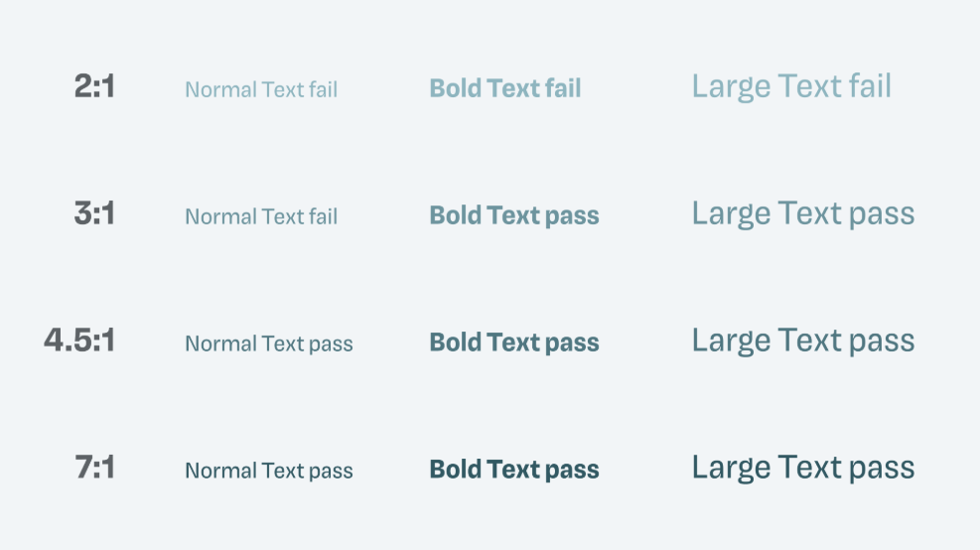Select 'Bold Text pass' in 7:1 row

513,470
